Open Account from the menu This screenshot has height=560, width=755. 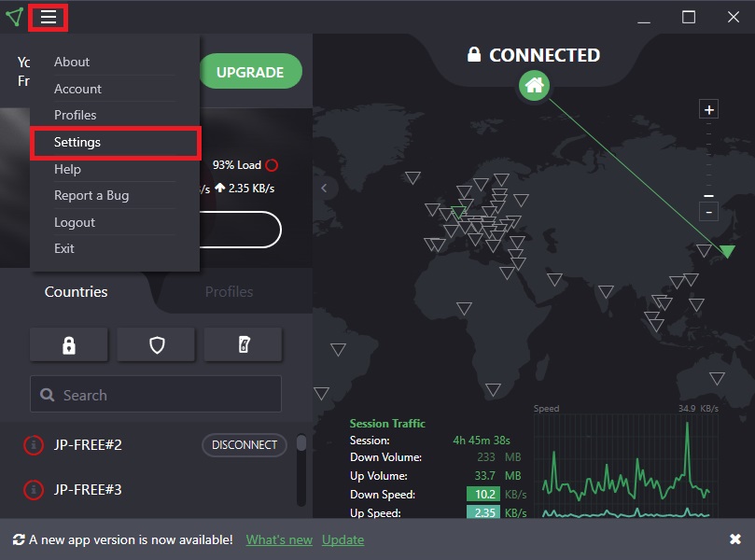[x=77, y=89]
